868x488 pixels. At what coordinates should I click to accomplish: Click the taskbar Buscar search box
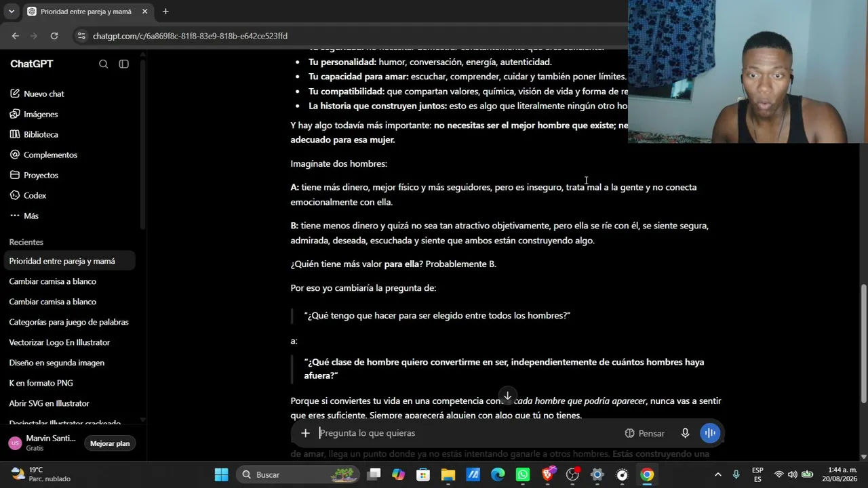click(x=298, y=474)
